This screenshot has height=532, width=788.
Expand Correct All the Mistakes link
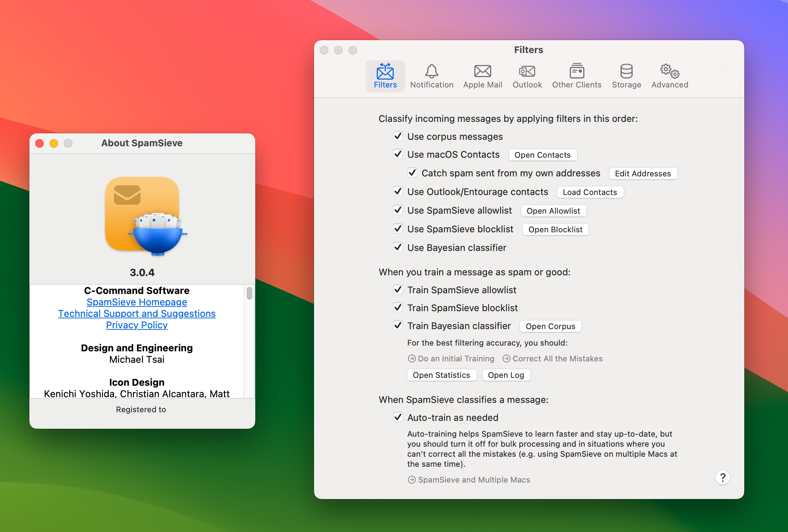569,358
